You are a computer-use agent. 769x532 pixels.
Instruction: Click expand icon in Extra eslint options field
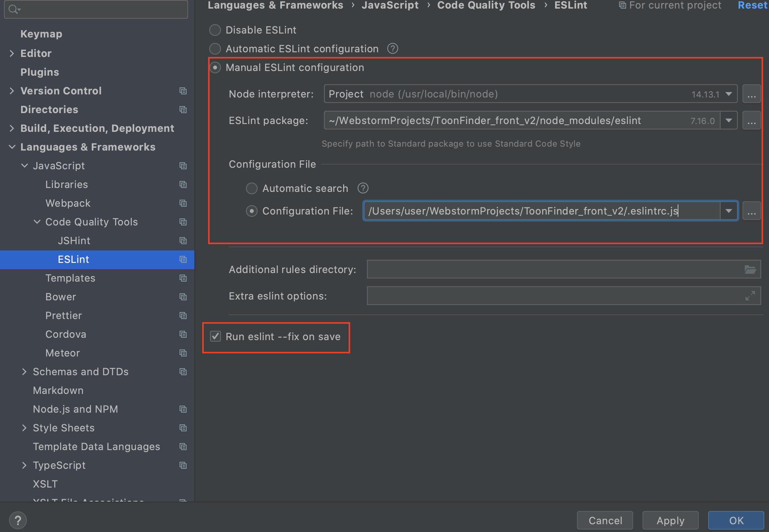click(x=750, y=296)
